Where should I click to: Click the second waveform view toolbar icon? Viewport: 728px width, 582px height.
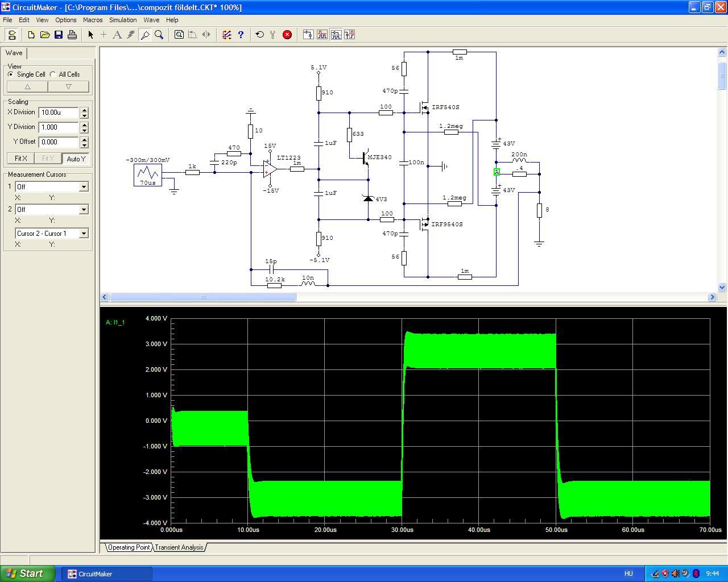point(322,35)
